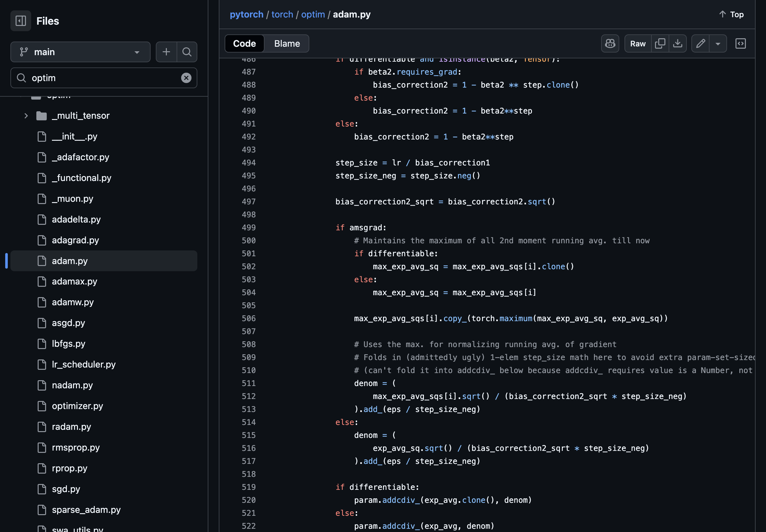
Task: Open Copilot chat for this file
Action: tap(610, 44)
